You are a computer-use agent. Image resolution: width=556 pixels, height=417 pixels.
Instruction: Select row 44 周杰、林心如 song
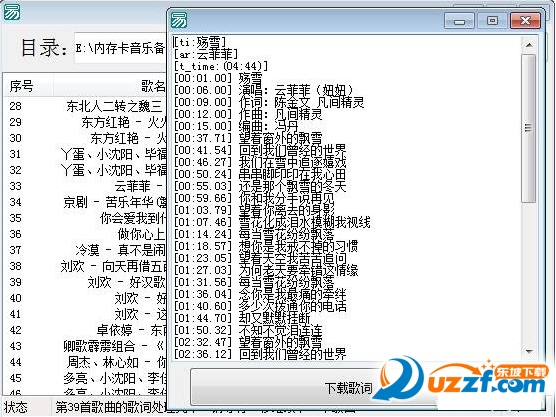click(85, 362)
